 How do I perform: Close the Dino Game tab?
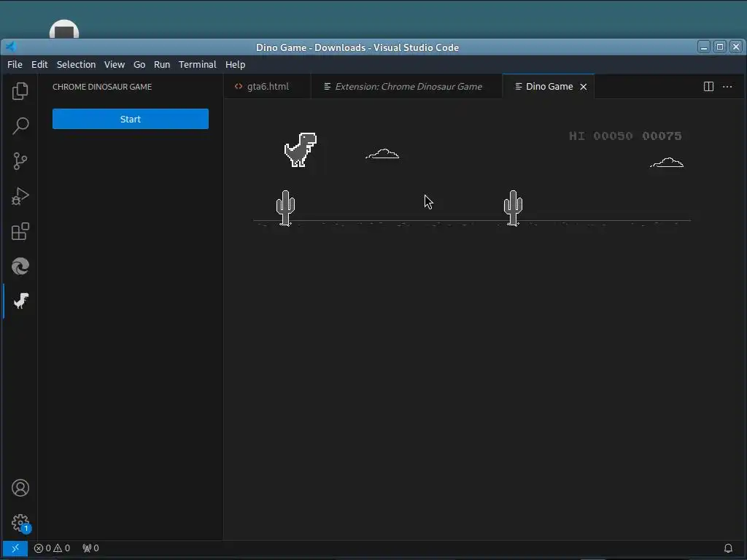(x=583, y=87)
